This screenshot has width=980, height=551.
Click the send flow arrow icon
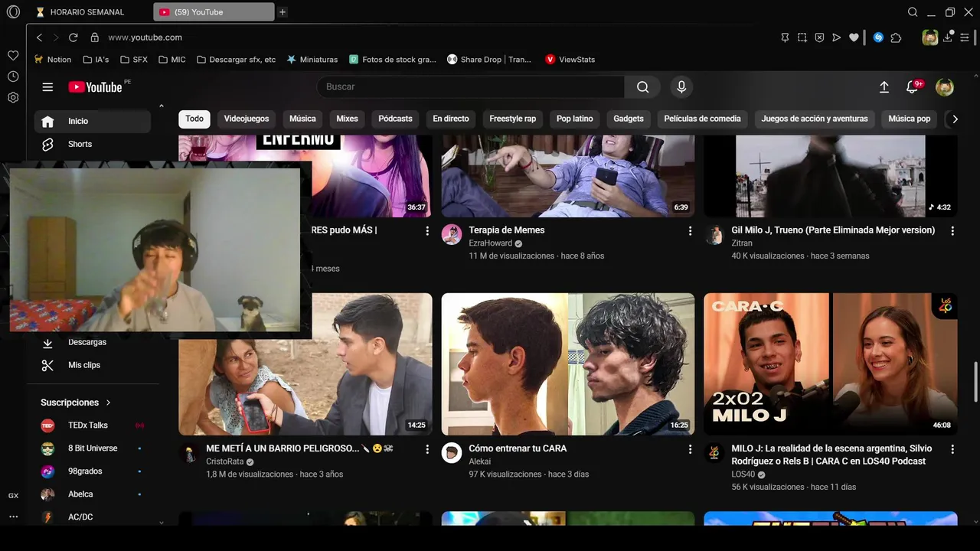click(x=836, y=37)
